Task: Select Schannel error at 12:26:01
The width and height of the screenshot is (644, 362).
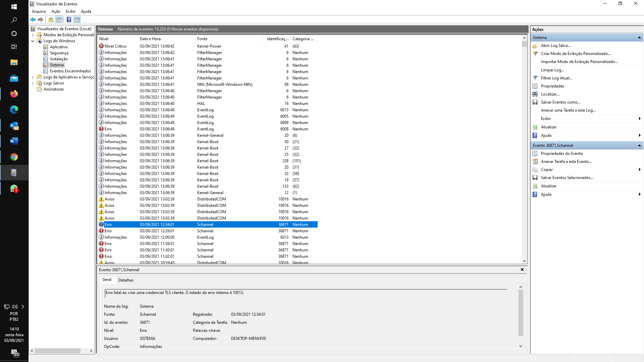Action: [207, 231]
